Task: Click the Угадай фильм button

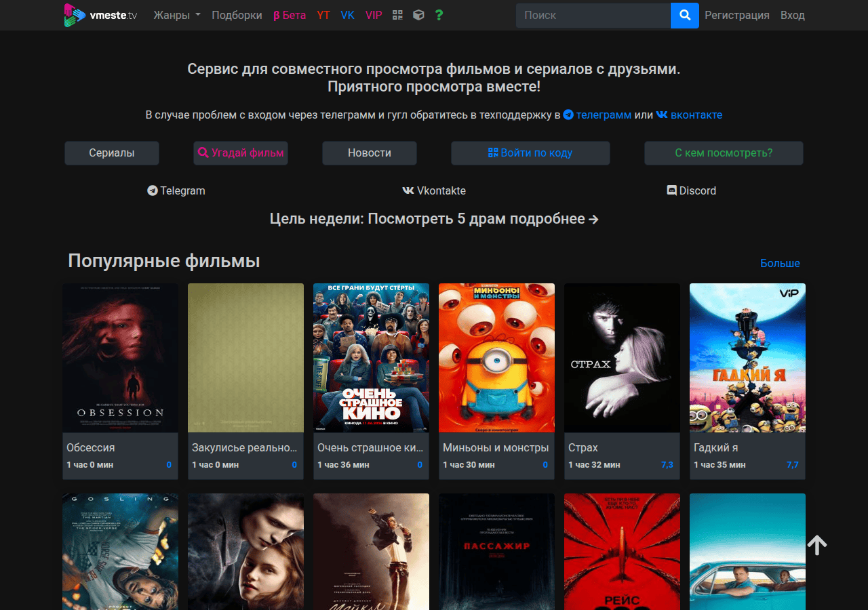Action: click(x=241, y=153)
